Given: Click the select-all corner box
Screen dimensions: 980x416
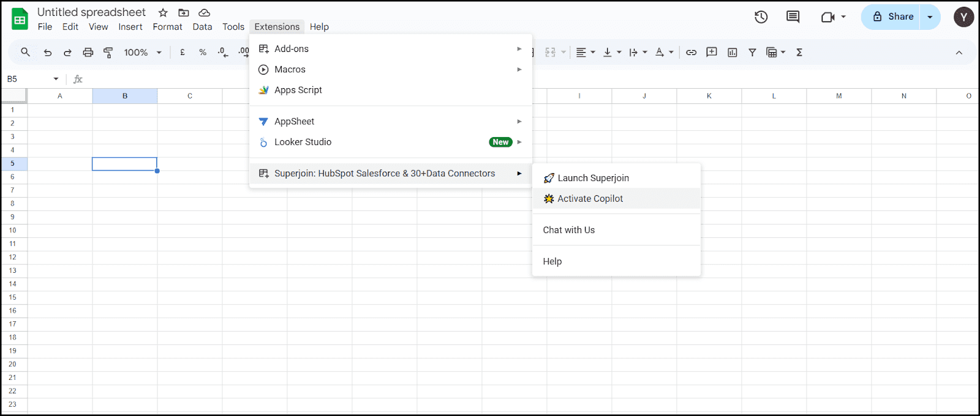Looking at the screenshot, I should (x=13, y=95).
